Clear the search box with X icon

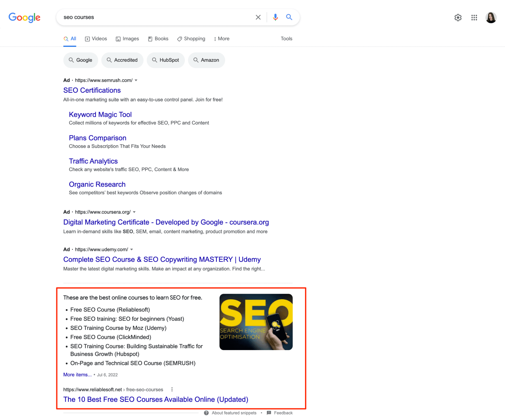[x=258, y=17]
